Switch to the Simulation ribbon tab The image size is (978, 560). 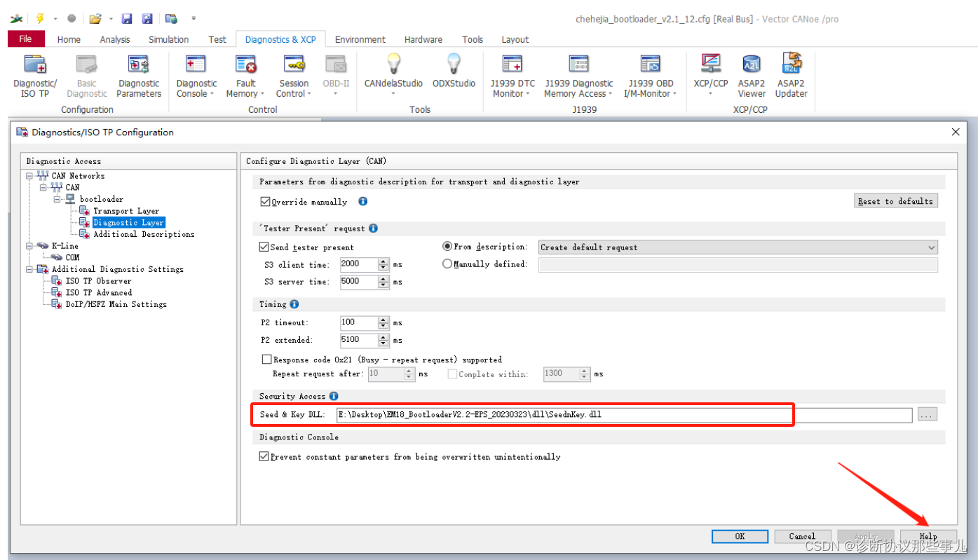point(168,39)
